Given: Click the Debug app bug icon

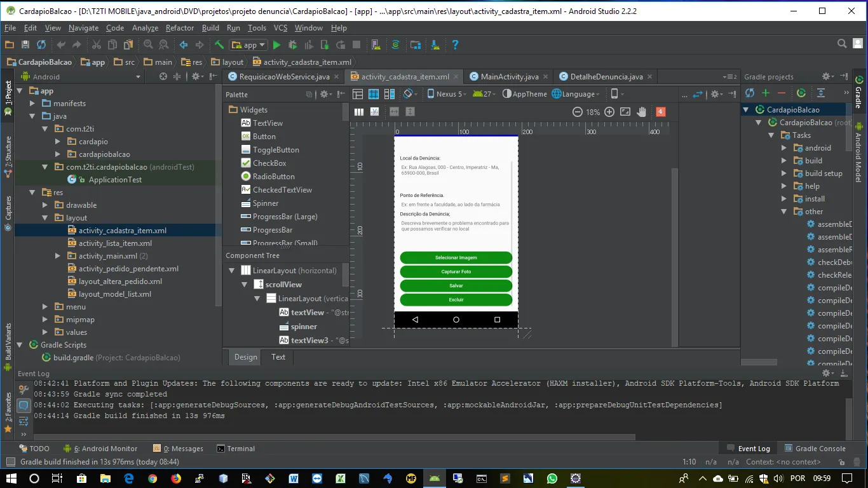Looking at the screenshot, I should [x=292, y=45].
